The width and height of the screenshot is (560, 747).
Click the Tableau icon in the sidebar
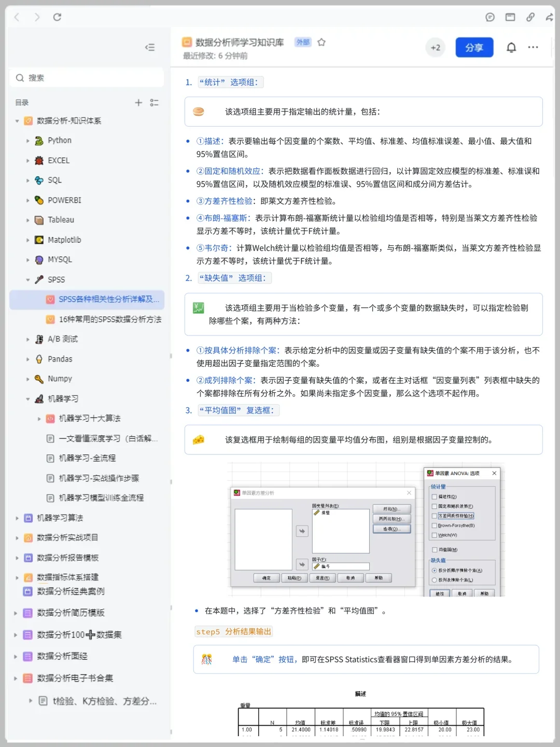(x=39, y=220)
